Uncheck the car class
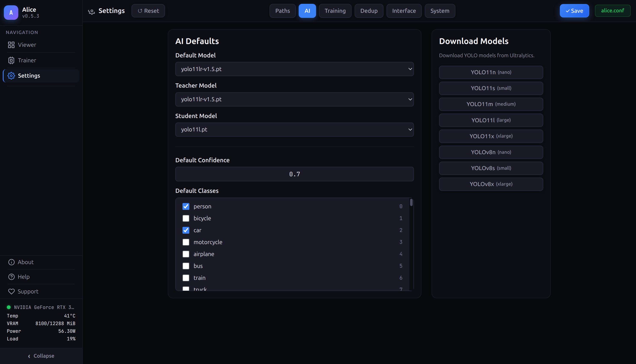The image size is (636, 364). pyautogui.click(x=186, y=230)
